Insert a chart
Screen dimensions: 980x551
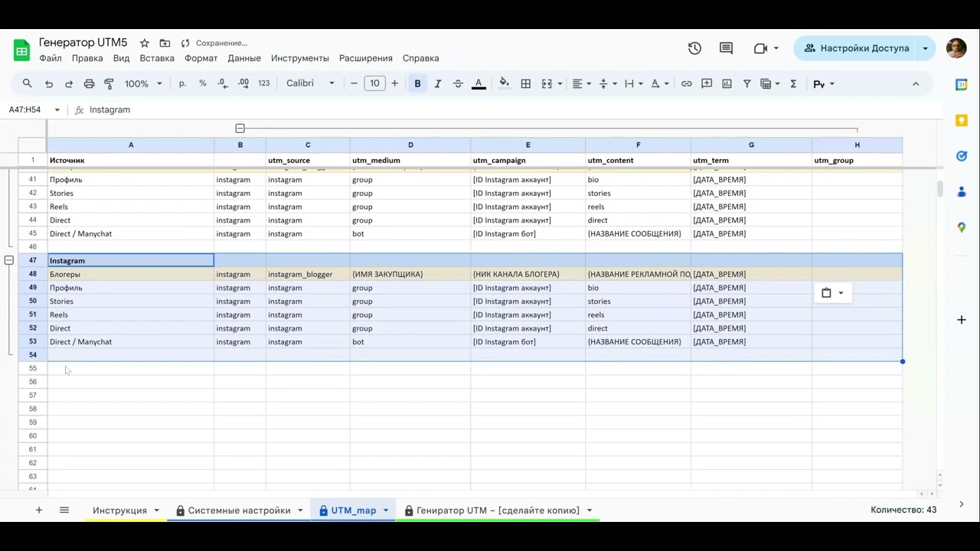tap(727, 83)
